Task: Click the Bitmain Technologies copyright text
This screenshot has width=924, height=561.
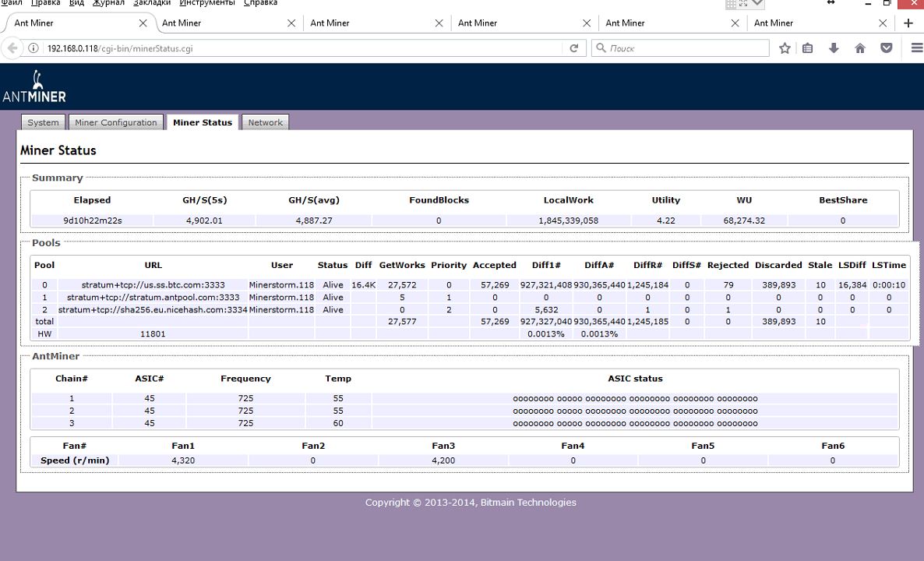Action: (471, 502)
